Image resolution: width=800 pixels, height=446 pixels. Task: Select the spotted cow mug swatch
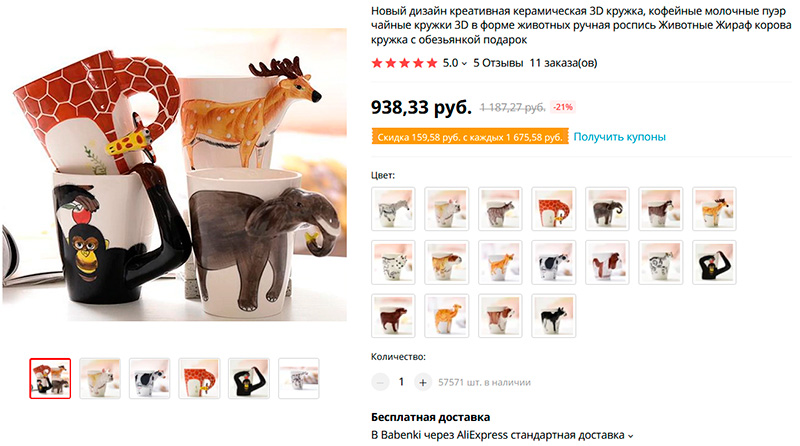click(554, 262)
